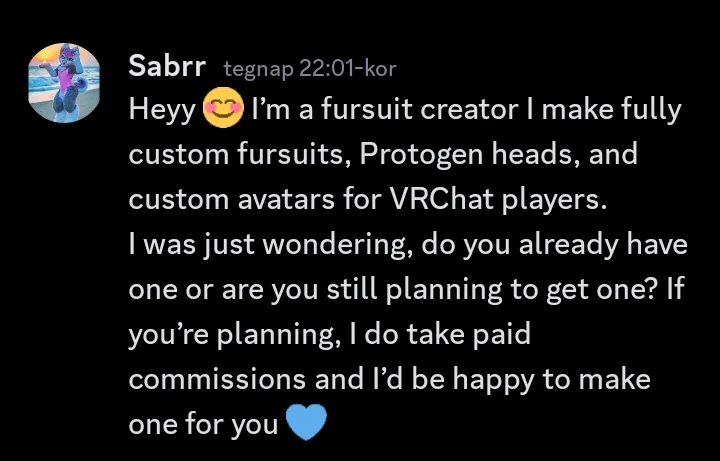Click Sabrr's profile avatar picture
The height and width of the screenshot is (461, 720).
click(x=67, y=83)
